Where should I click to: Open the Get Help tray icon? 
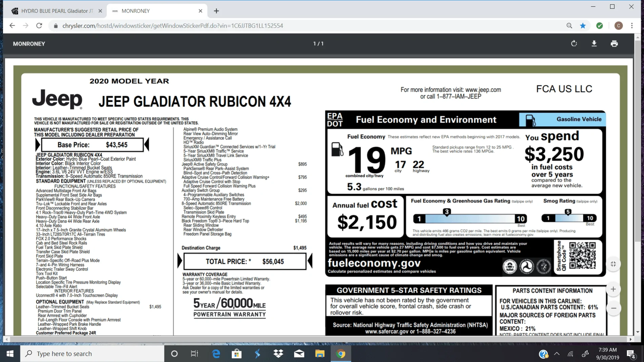click(543, 354)
